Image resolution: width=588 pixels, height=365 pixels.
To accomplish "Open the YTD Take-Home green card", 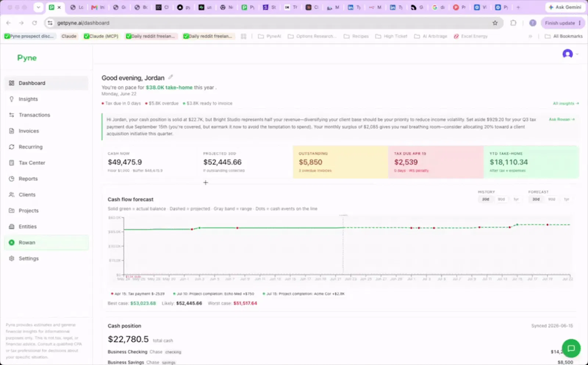I will click(531, 162).
